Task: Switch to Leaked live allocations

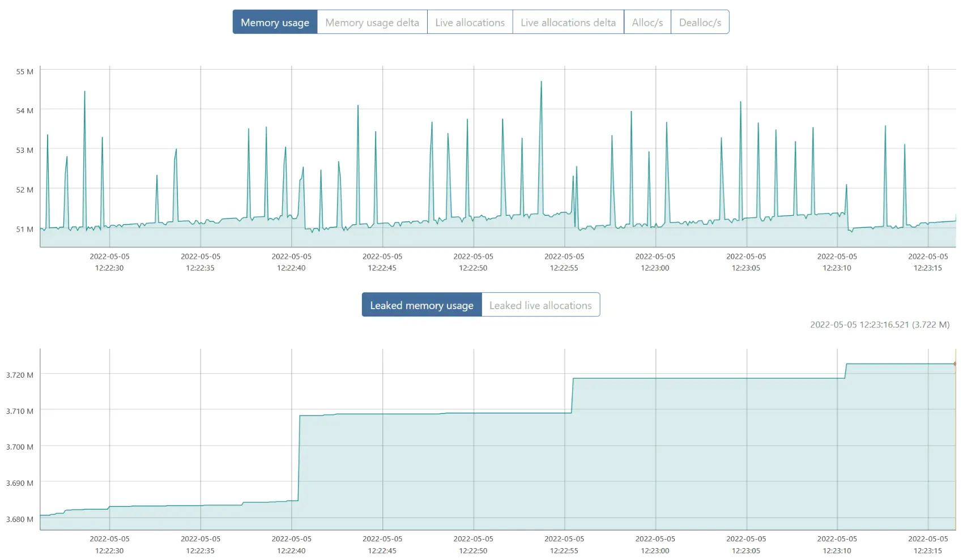Action: point(540,305)
